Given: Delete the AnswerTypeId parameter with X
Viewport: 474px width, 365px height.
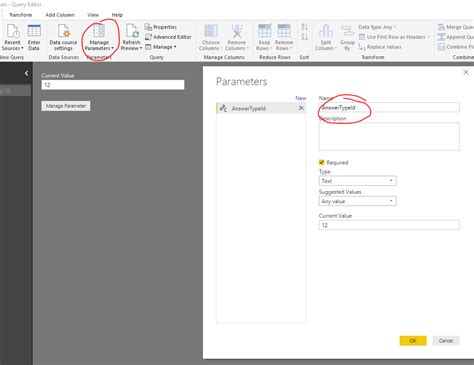Looking at the screenshot, I should 301,108.
